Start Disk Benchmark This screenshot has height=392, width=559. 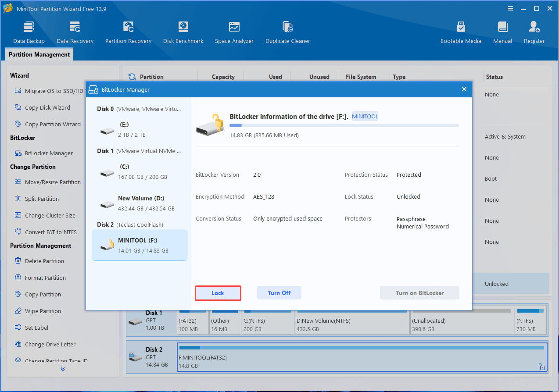pos(183,32)
